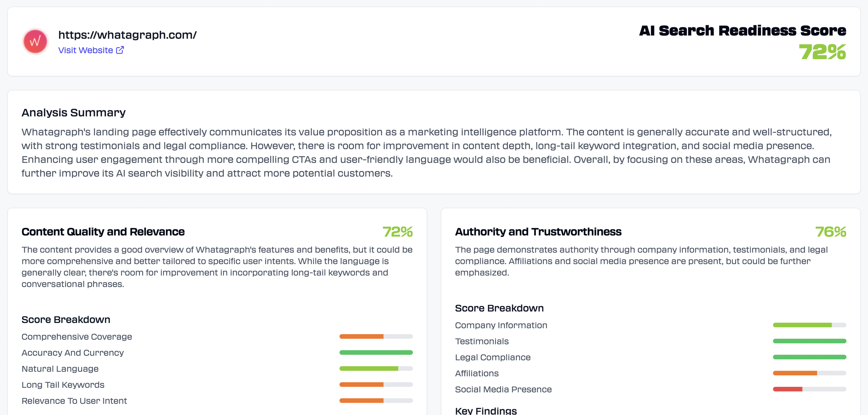Click the 76% score on Authority card
The width and height of the screenshot is (868, 415).
pos(831,232)
